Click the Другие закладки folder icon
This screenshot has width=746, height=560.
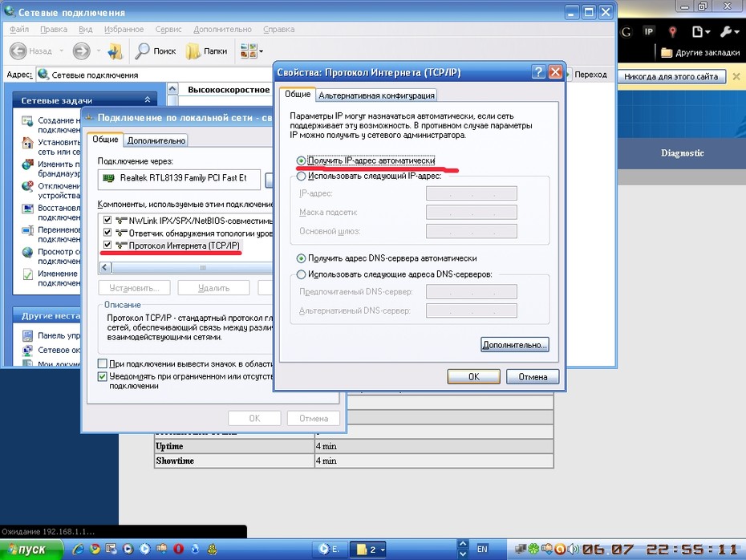667,52
